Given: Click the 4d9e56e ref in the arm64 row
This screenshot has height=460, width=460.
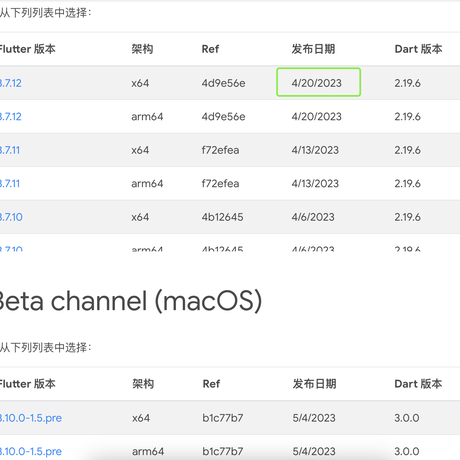Looking at the screenshot, I should click(223, 117).
